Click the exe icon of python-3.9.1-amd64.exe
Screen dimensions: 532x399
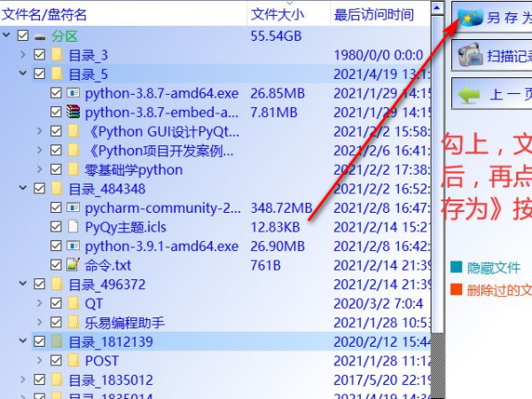tap(73, 246)
